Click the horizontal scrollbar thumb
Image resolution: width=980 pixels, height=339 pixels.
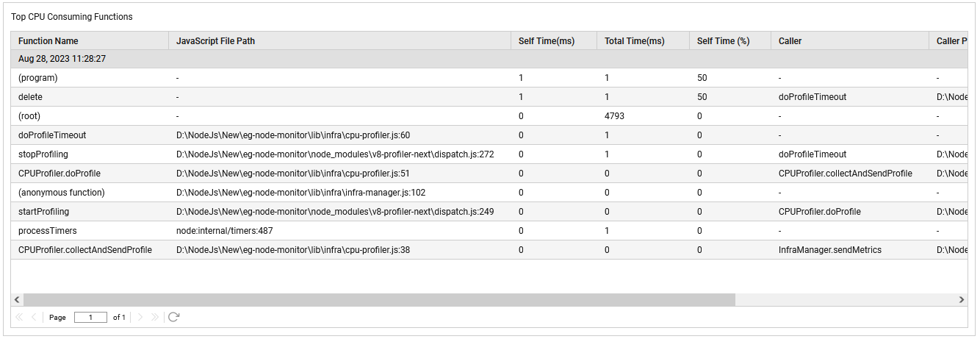coord(379,300)
